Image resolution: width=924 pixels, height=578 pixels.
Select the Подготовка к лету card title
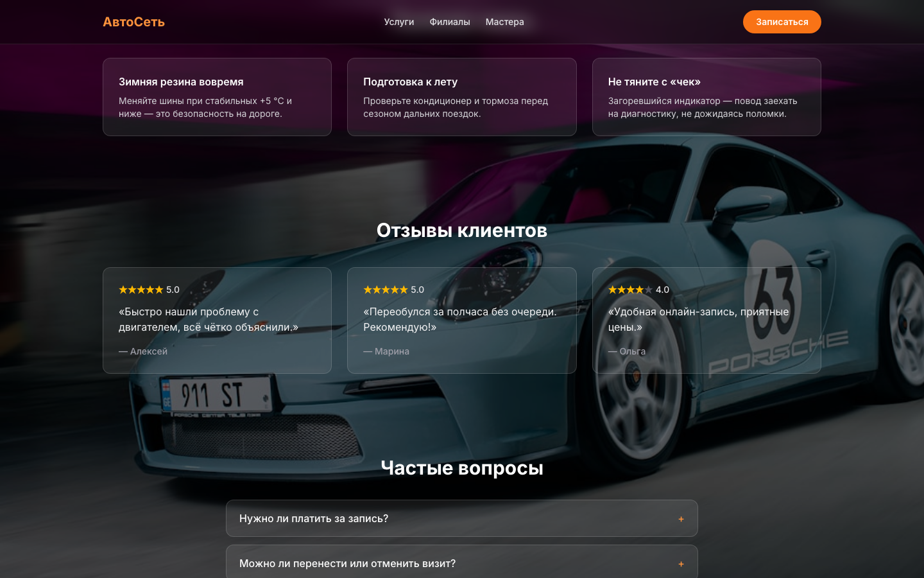[x=410, y=82]
